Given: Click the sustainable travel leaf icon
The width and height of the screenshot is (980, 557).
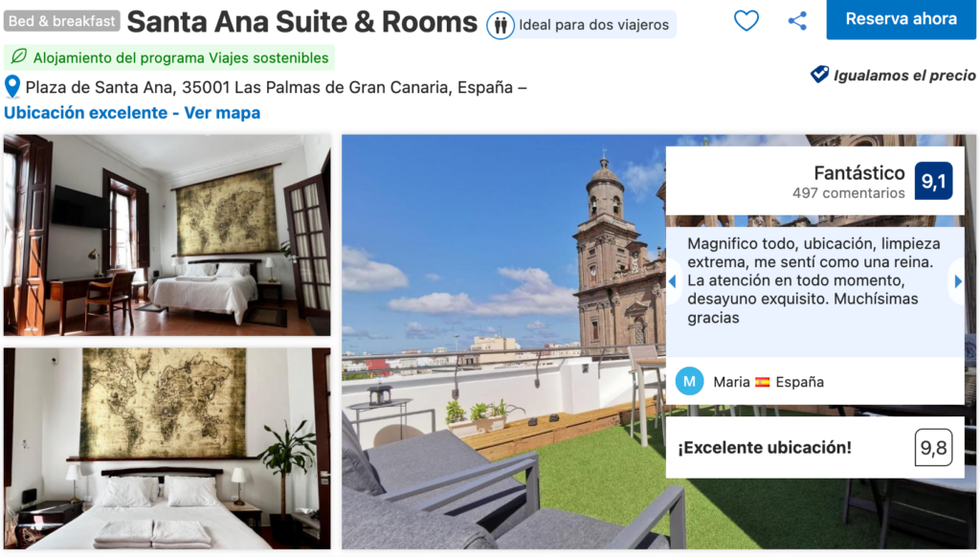Looking at the screenshot, I should point(19,56).
